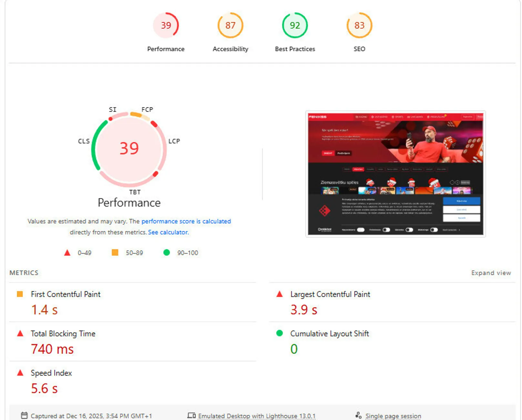Toggle the rightmost consent switch in the preview
Viewport: 522px width, 420px height.
434,230
